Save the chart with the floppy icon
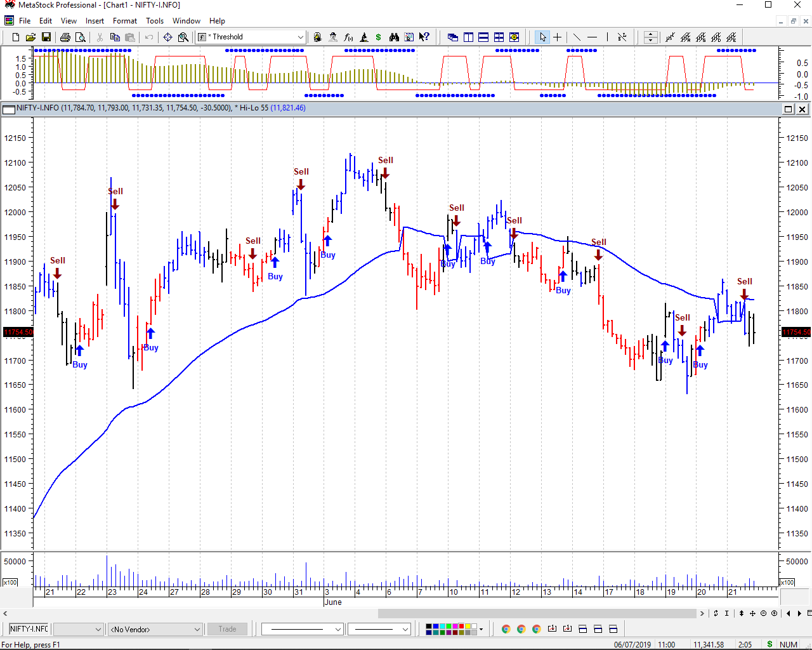The width and height of the screenshot is (812, 650). coord(46,37)
